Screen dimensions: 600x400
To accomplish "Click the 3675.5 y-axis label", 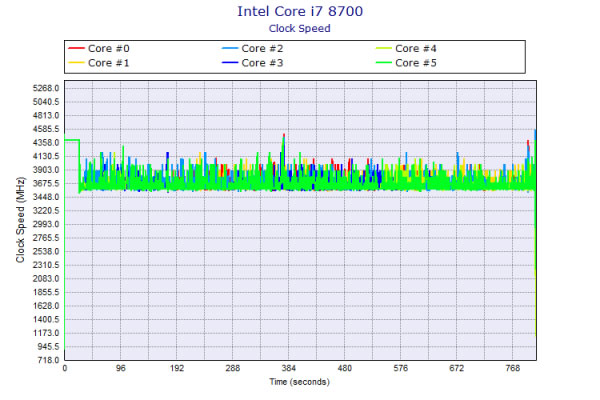I will pos(46,183).
